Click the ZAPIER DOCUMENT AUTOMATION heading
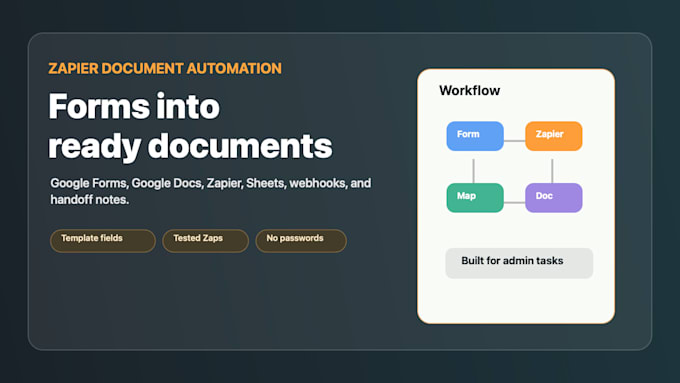 coord(165,69)
